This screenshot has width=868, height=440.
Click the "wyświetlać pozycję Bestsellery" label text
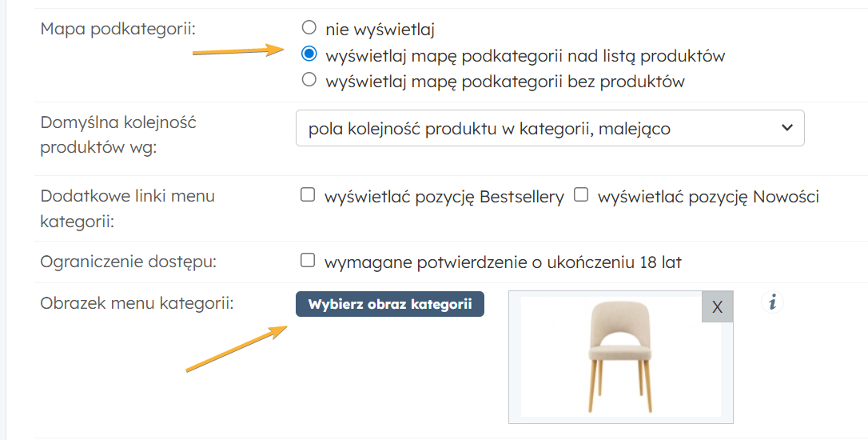point(444,196)
